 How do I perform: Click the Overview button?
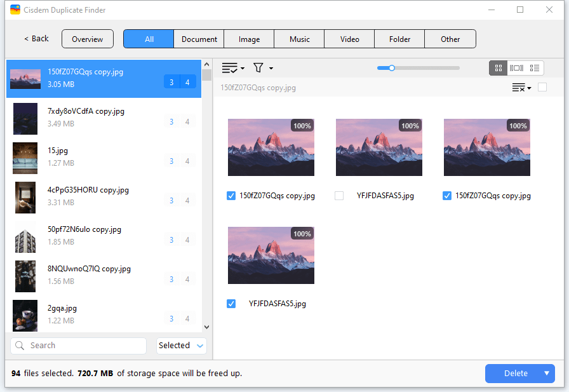click(x=87, y=39)
